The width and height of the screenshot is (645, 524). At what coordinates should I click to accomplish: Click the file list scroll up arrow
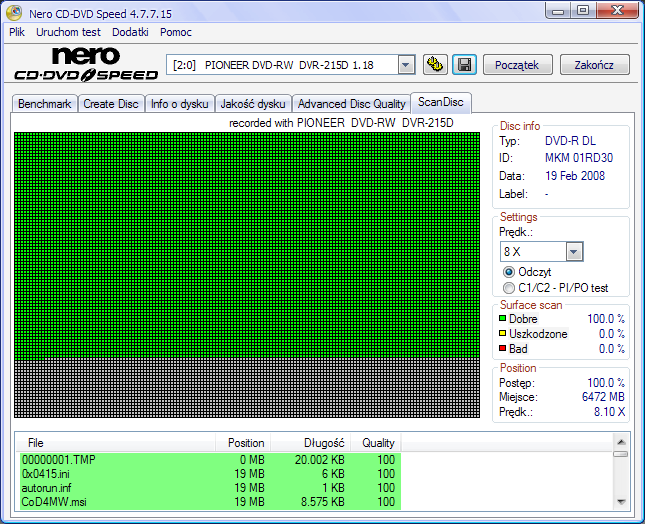pyautogui.click(x=621, y=442)
